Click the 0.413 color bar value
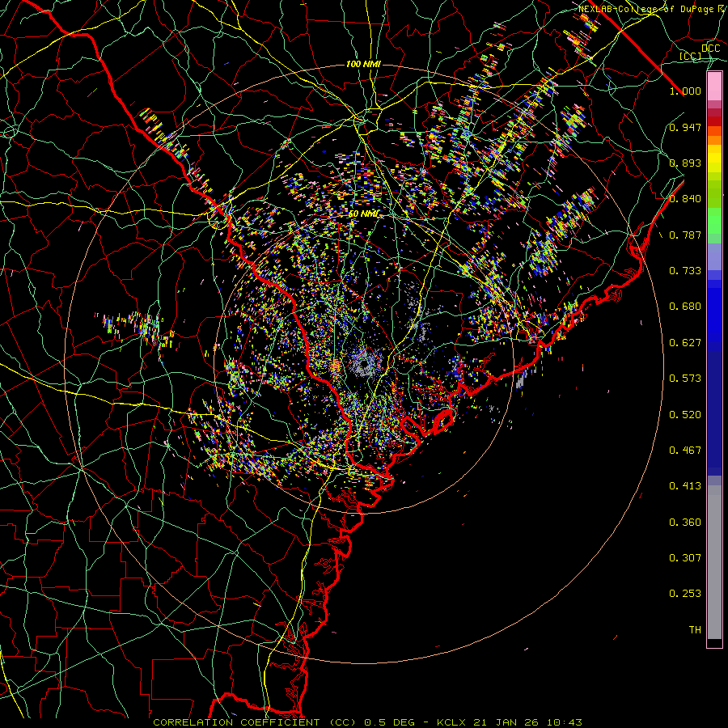Image resolution: width=728 pixels, height=728 pixels. [x=685, y=486]
